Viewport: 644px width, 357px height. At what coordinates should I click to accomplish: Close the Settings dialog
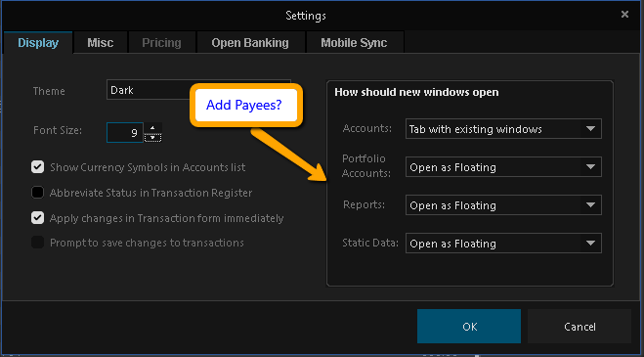[624, 15]
